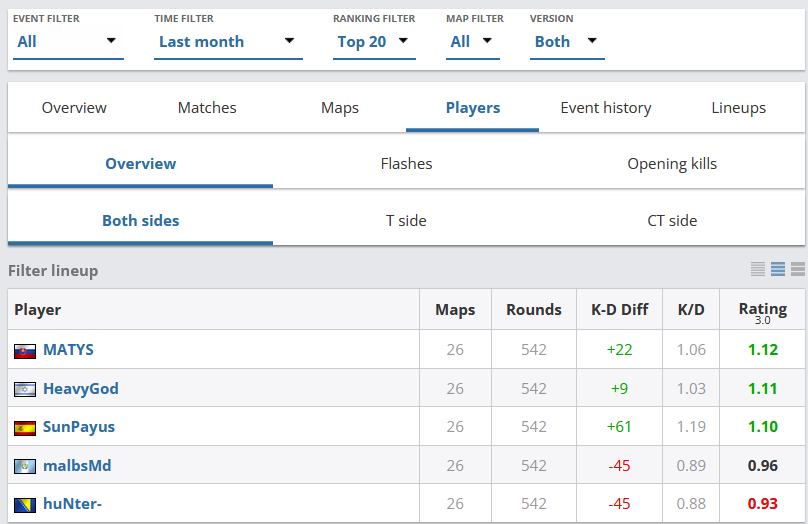Open the Time Filter Last month dropdown
The width and height of the screenshot is (808, 524).
[x=228, y=41]
